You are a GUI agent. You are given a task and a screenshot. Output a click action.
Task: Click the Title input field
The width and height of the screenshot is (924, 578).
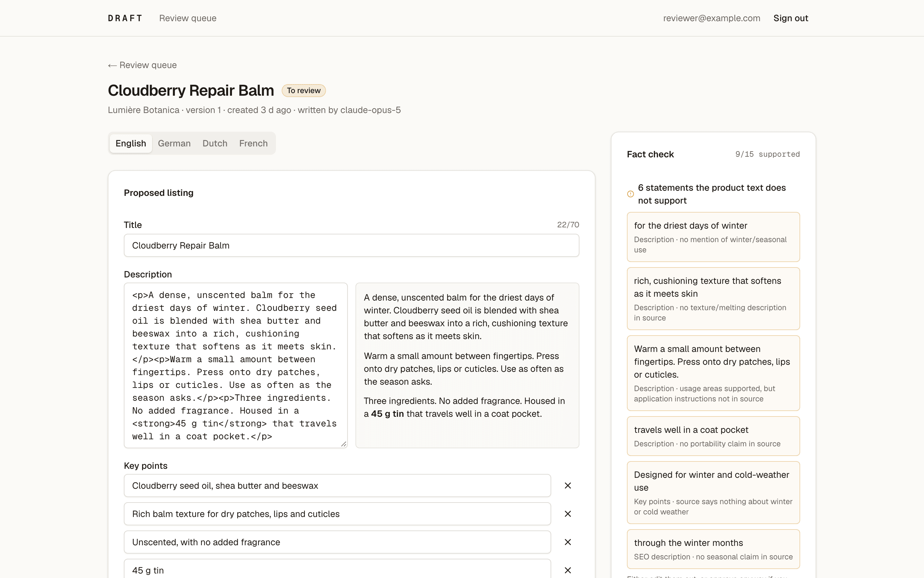coord(351,245)
